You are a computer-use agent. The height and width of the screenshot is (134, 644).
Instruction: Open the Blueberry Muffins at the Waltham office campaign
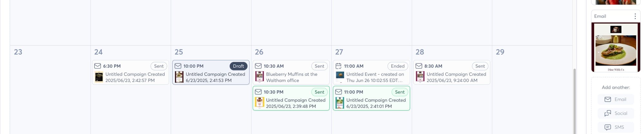pyautogui.click(x=291, y=77)
